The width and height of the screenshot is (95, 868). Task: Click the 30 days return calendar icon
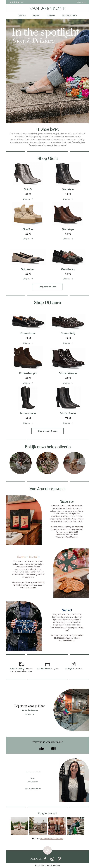tap(74, 664)
